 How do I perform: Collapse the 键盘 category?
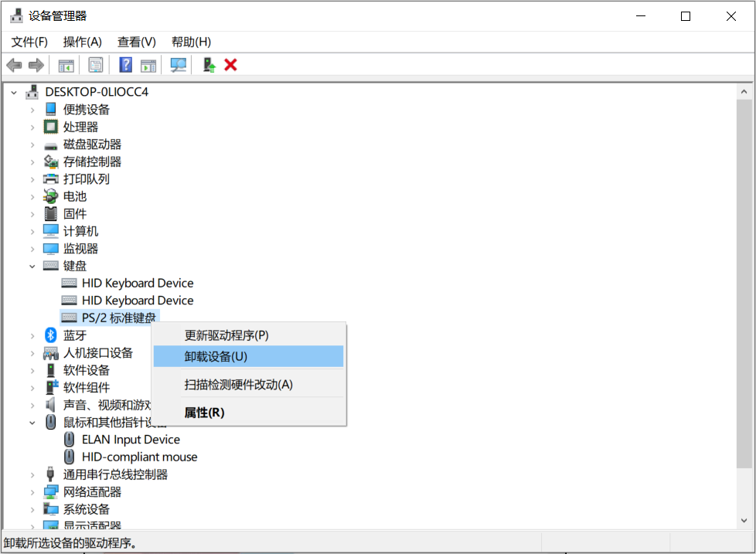pyautogui.click(x=32, y=265)
